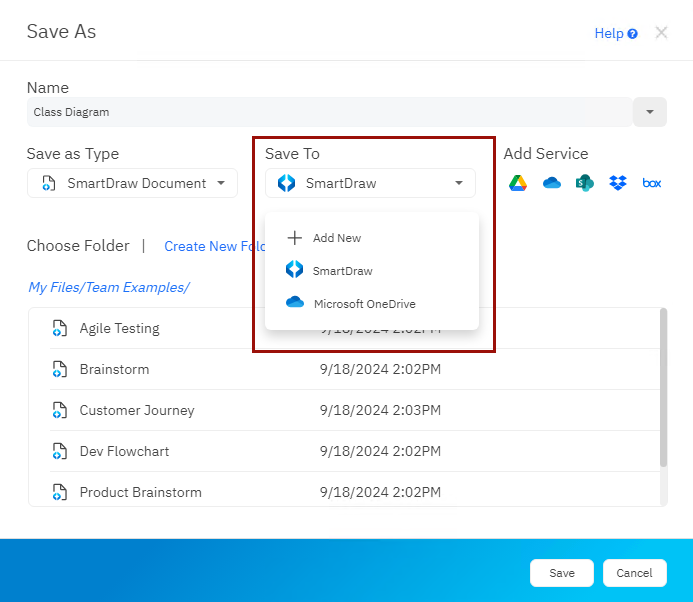This screenshot has height=602, width=693.
Task: Add the SharePoint service icon
Action: tap(585, 183)
